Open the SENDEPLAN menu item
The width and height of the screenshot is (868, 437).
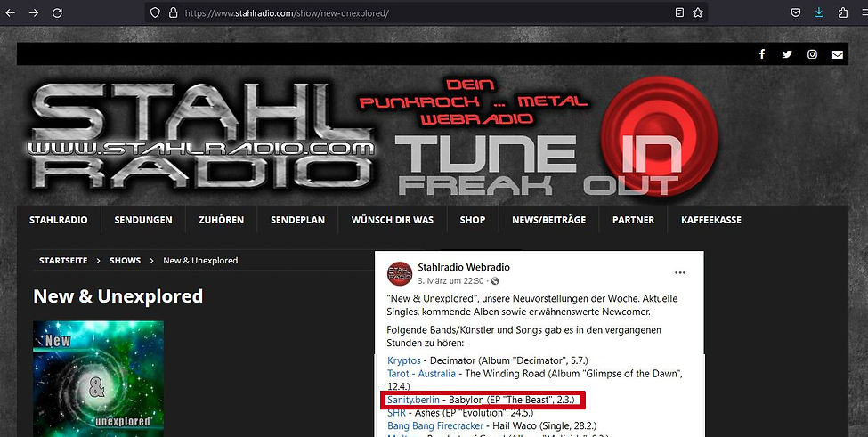pyautogui.click(x=297, y=220)
